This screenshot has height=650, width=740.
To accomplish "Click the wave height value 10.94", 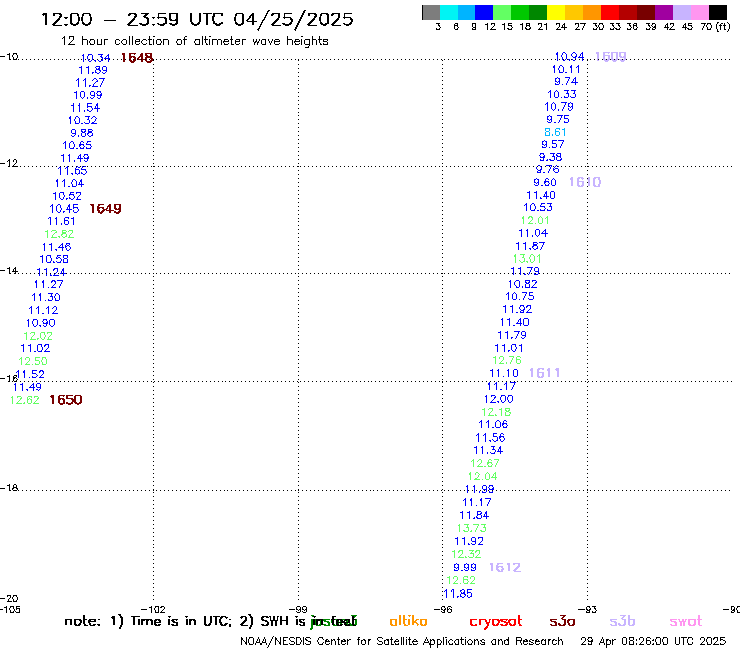I will coord(570,57).
